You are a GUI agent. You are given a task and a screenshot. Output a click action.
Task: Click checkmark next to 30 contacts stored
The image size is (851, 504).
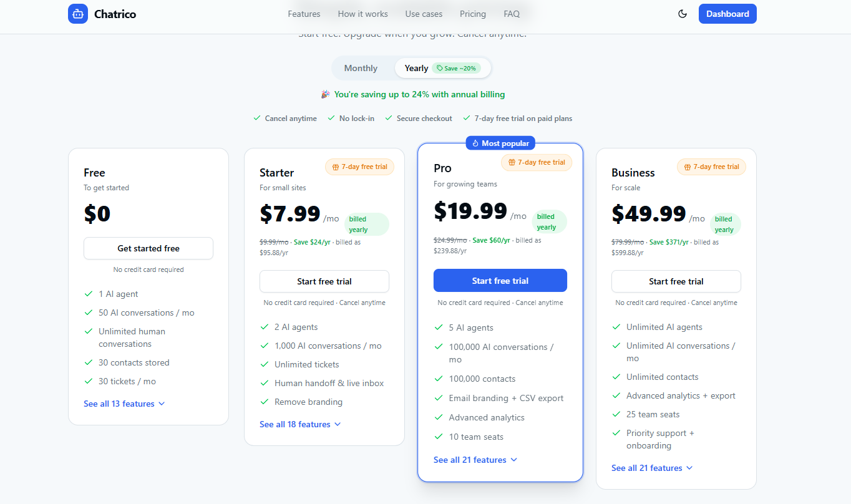coord(89,362)
